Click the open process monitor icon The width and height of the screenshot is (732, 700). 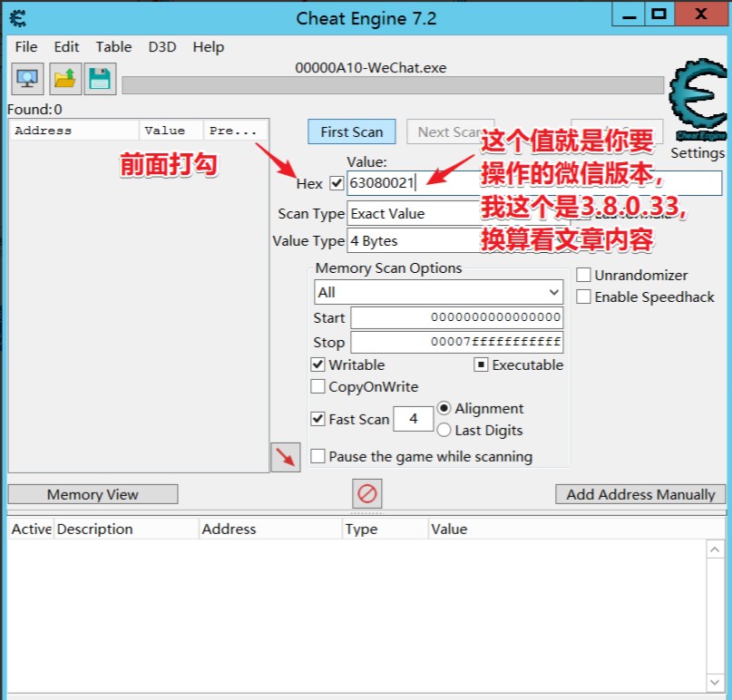point(27,79)
